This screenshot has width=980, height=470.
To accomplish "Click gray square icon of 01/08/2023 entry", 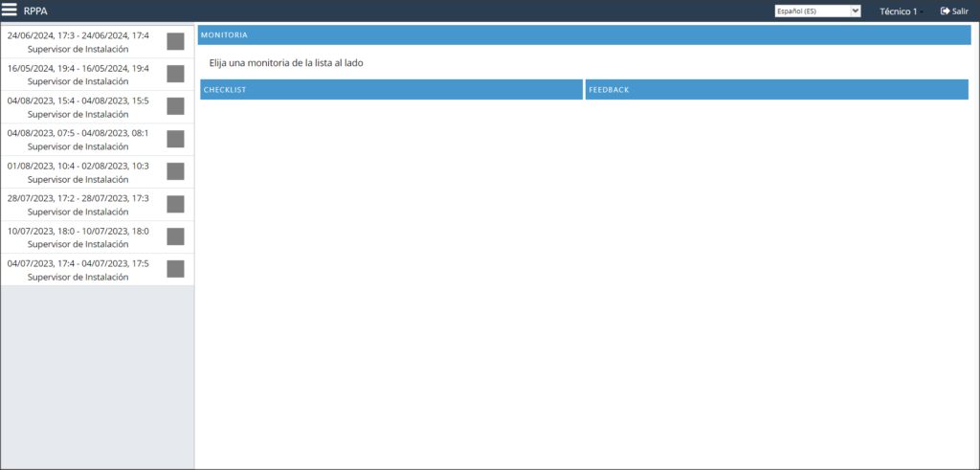I will coord(176,171).
